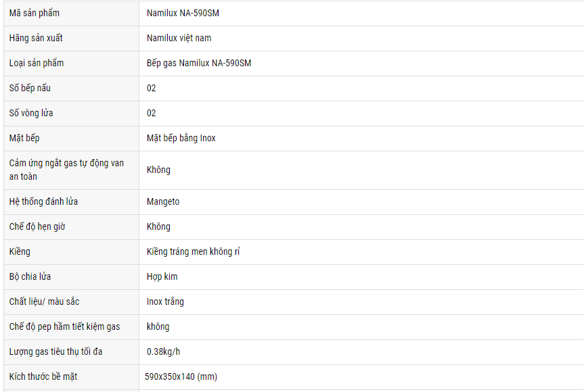
Task: Click the 'Chất liệu/ màu sắc' label
Action: click(x=45, y=301)
